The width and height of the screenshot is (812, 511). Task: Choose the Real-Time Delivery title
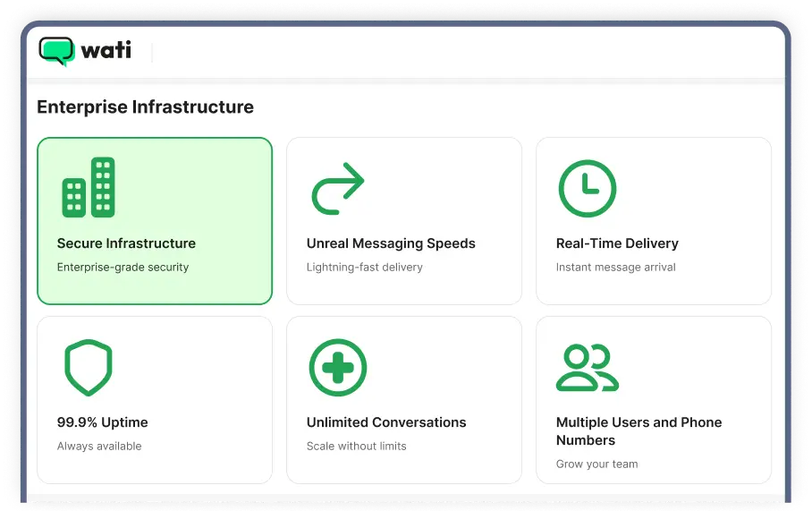coord(617,243)
